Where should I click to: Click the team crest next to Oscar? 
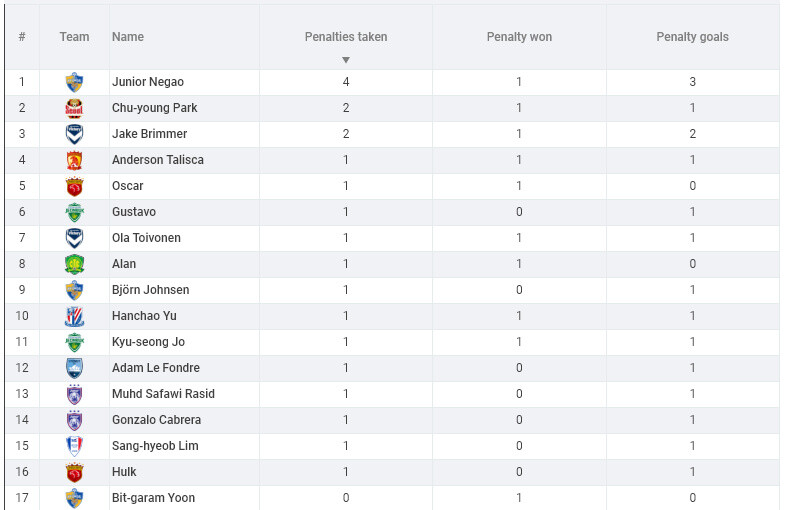(x=74, y=186)
